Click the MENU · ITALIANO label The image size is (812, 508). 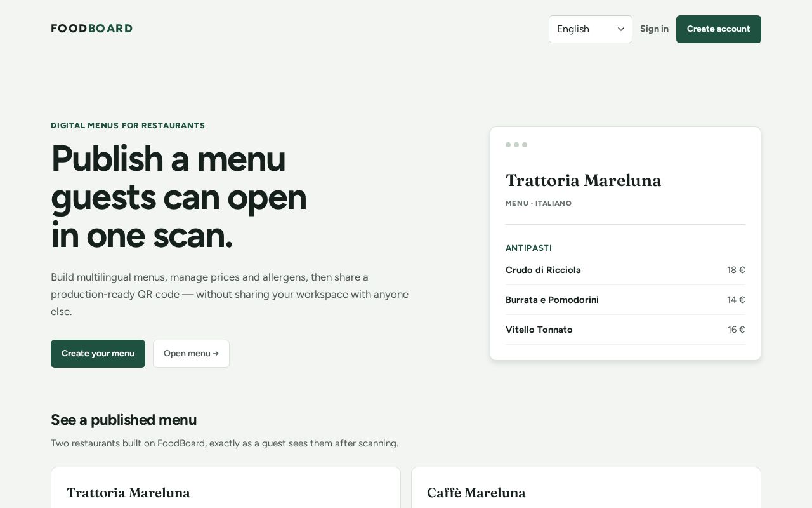click(x=539, y=203)
